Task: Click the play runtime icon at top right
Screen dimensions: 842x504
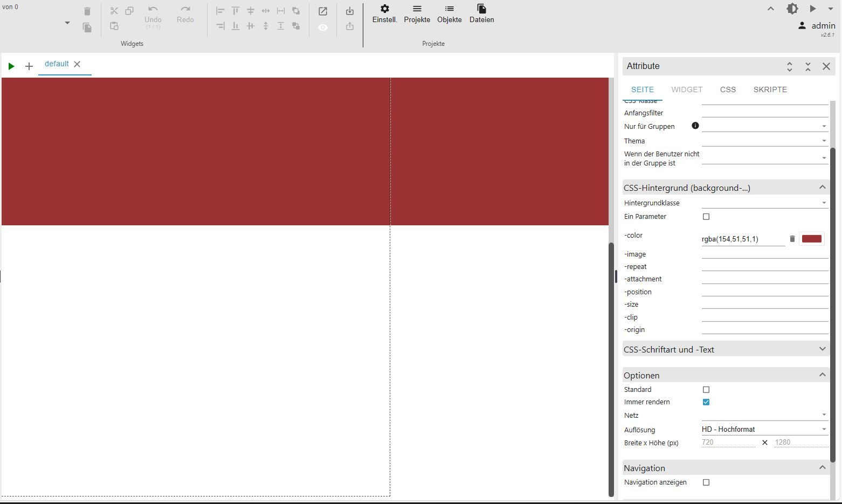Action: [x=812, y=9]
